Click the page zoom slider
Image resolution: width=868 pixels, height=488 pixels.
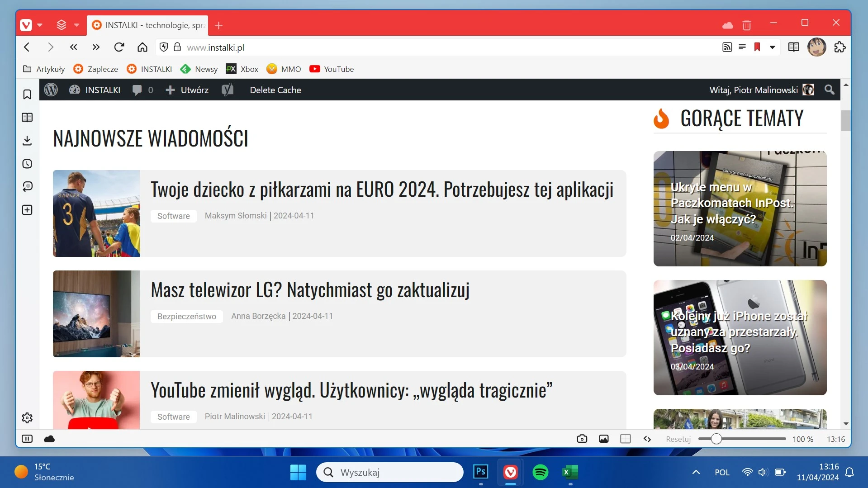tap(742, 439)
